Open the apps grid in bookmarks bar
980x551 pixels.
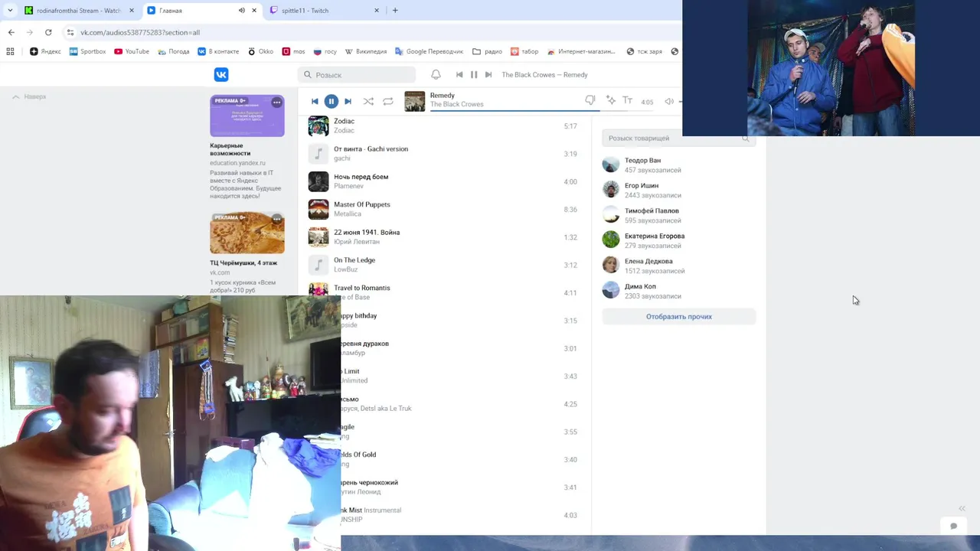coord(10,51)
